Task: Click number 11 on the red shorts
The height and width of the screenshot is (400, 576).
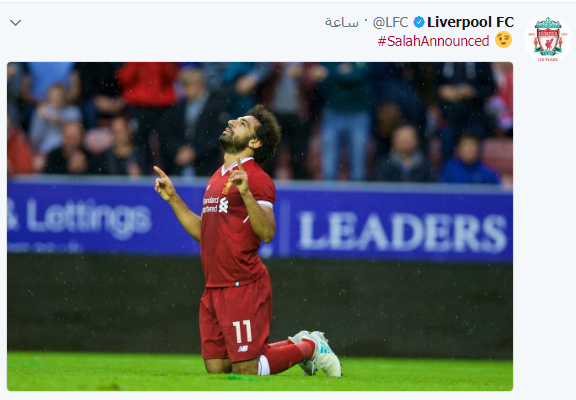Action: 242,331
